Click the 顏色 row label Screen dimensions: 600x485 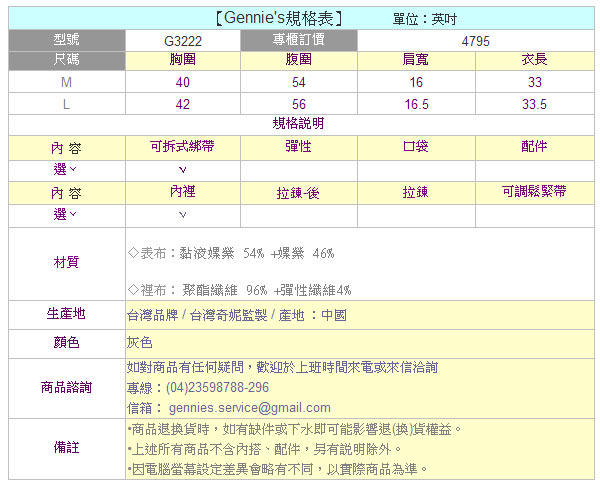coord(67,342)
